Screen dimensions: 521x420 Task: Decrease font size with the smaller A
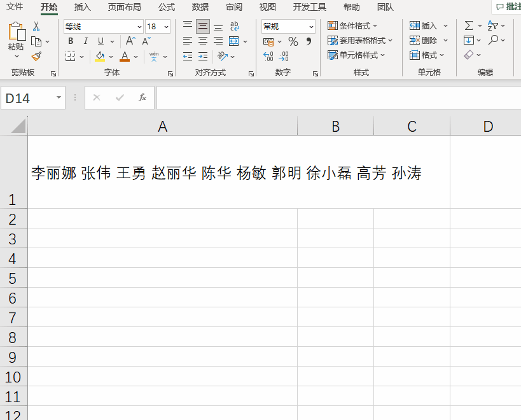[146, 41]
